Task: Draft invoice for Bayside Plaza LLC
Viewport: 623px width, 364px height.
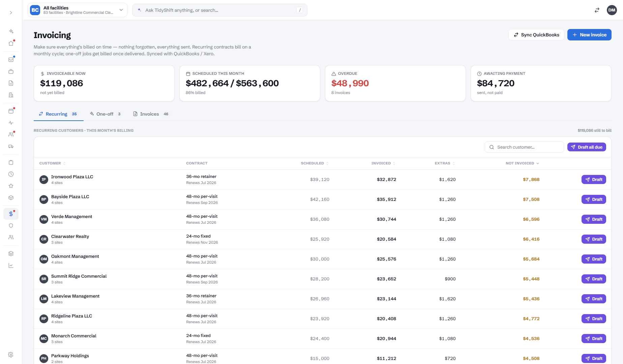Action: 594,200
